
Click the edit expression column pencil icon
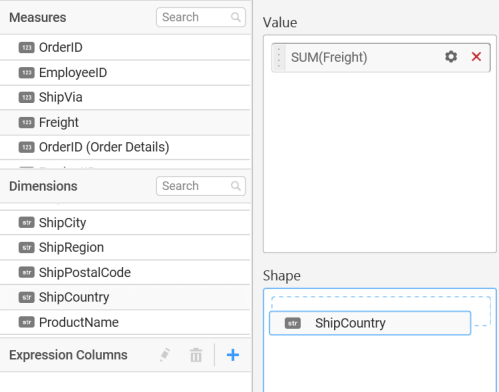point(165,355)
